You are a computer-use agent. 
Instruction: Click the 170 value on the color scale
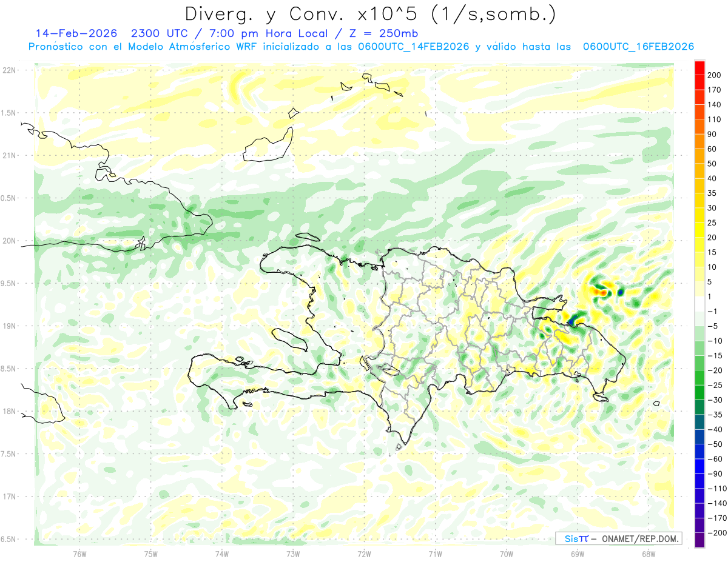tap(715, 90)
